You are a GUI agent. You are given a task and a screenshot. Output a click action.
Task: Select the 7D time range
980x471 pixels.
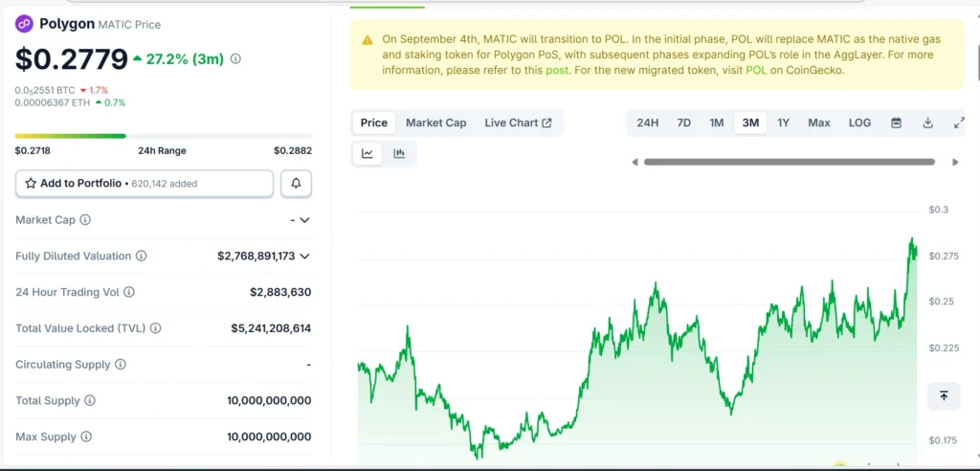pos(683,123)
